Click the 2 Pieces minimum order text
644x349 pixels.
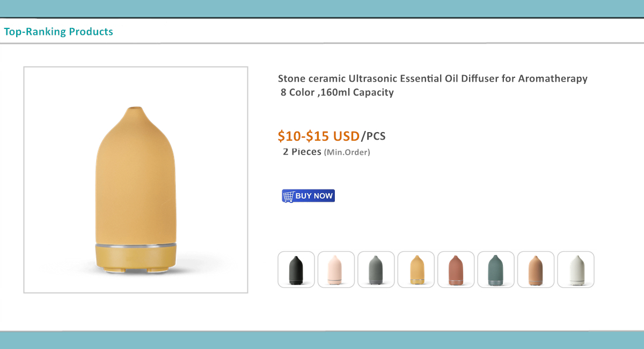[302, 152]
